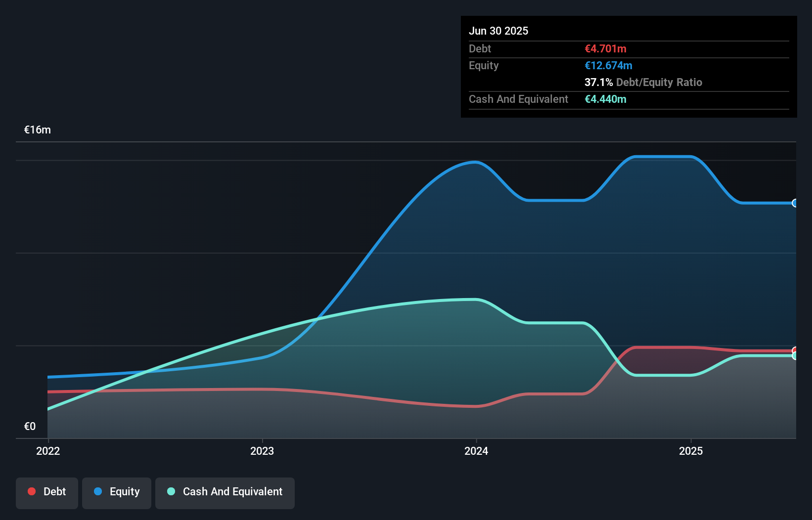The height and width of the screenshot is (520, 812).
Task: Select the Debt line endpoint marker
Action: [x=795, y=349]
